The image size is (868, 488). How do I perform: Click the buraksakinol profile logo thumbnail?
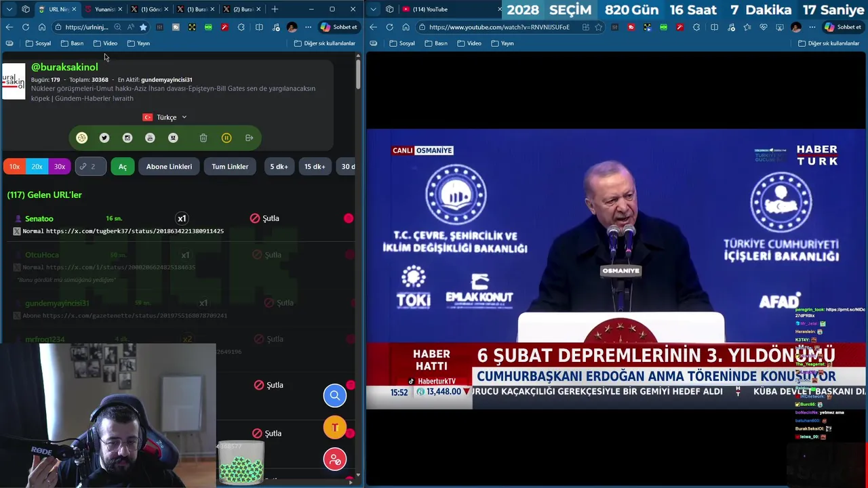click(14, 81)
